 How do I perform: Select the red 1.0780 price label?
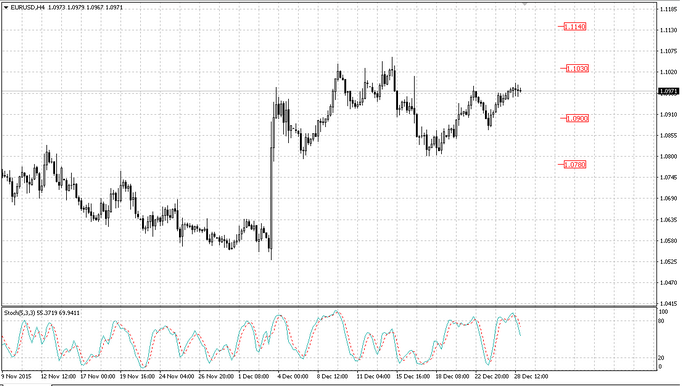[x=574, y=165]
